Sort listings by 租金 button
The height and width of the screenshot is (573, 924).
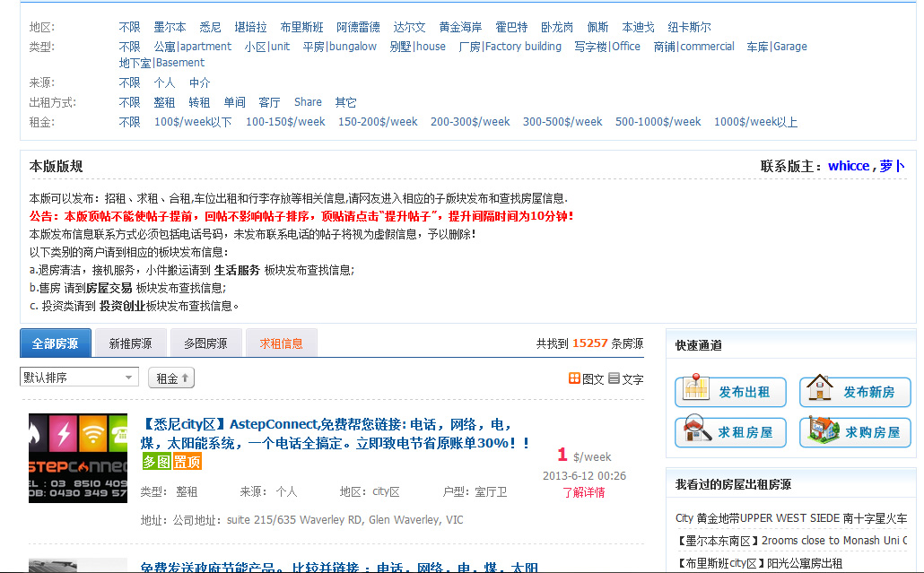tap(171, 378)
